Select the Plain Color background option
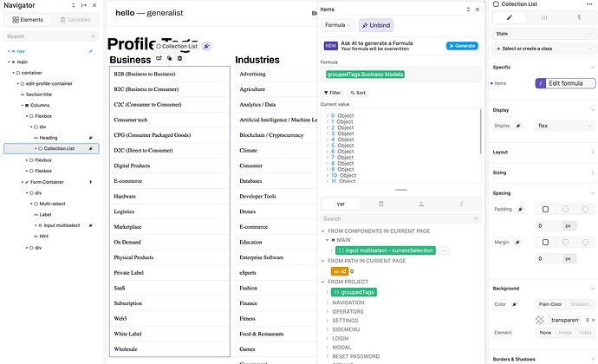This screenshot has width=598, height=364. pyautogui.click(x=552, y=304)
